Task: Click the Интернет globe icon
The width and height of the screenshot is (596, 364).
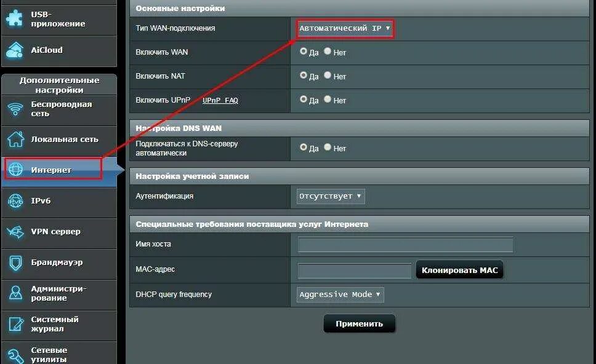Action: [15, 169]
